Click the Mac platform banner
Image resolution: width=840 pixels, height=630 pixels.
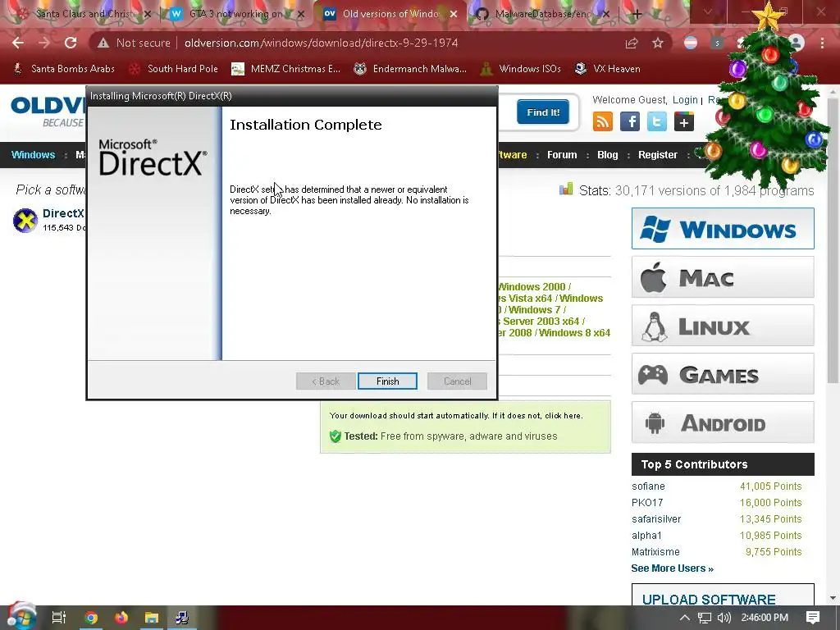click(723, 277)
